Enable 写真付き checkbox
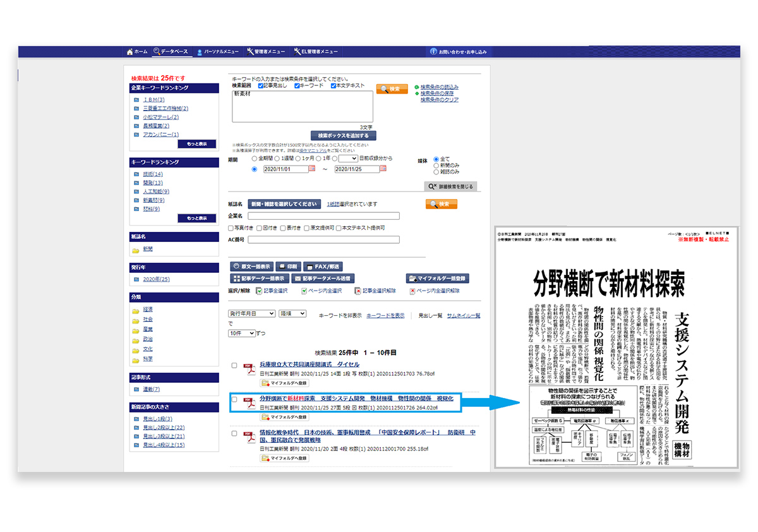The height and width of the screenshot is (532, 758). point(231,228)
